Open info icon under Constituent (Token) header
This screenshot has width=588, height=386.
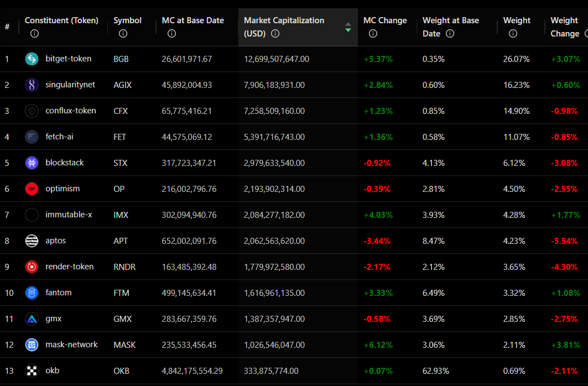[34, 34]
